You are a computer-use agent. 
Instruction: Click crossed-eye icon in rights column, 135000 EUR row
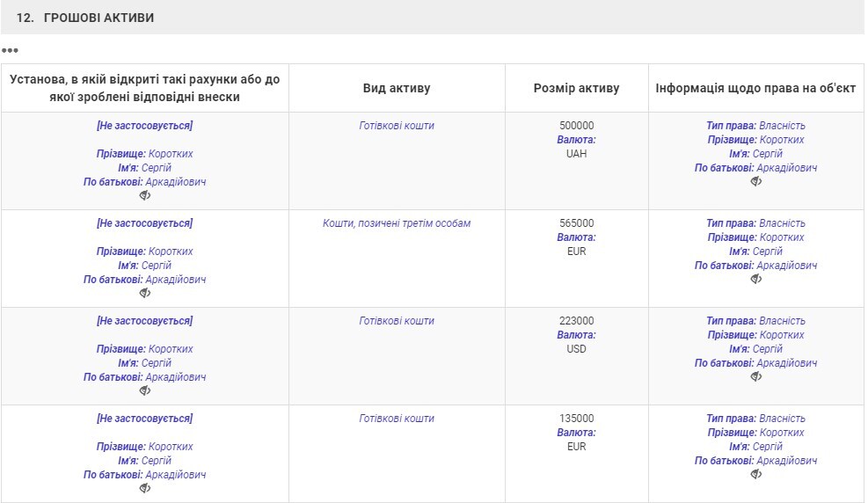coord(755,474)
